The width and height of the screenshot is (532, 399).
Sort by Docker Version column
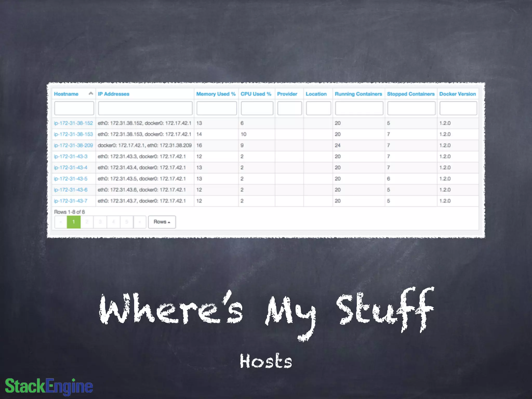(457, 94)
